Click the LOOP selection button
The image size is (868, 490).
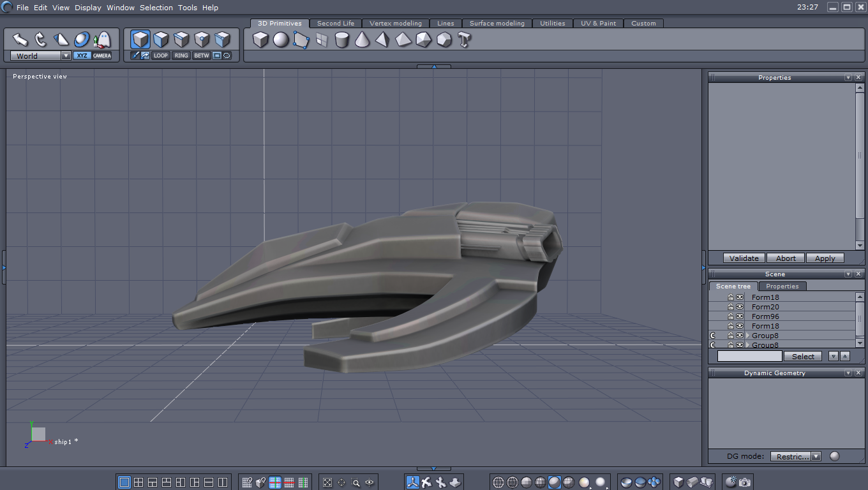tap(161, 56)
